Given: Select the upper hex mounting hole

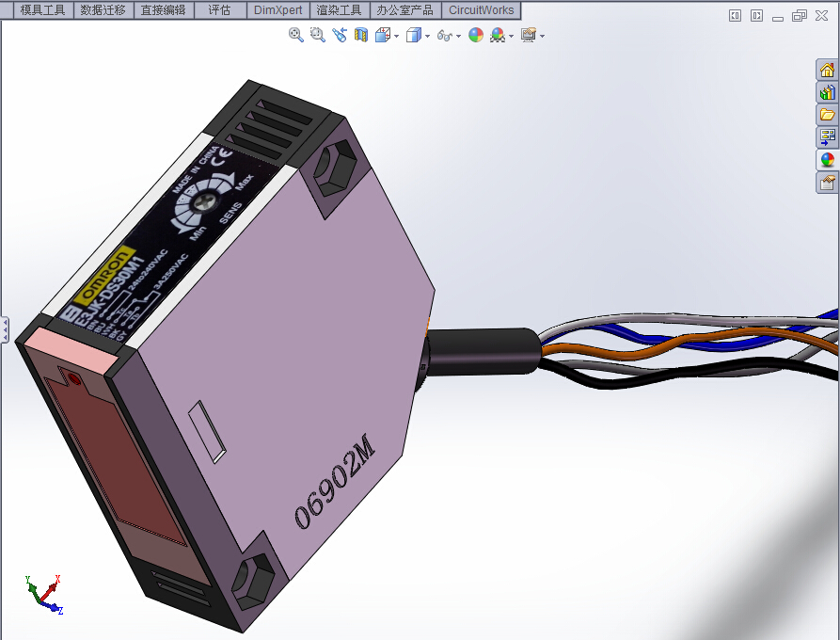Looking at the screenshot, I should 335,167.
